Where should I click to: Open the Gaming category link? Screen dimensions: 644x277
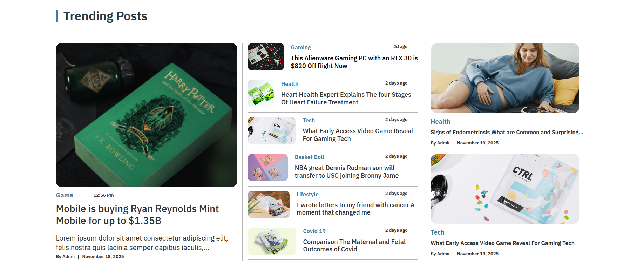(x=301, y=47)
